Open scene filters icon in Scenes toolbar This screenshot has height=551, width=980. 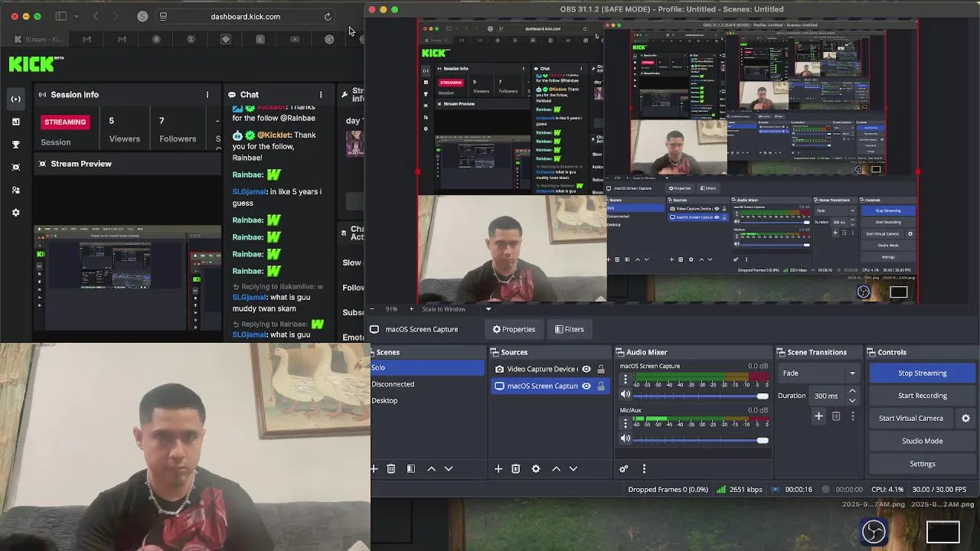410,468
